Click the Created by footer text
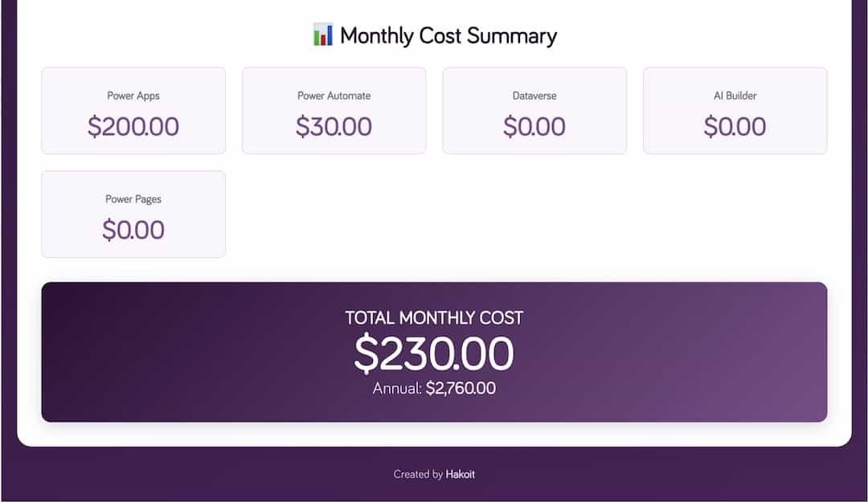 (418, 474)
